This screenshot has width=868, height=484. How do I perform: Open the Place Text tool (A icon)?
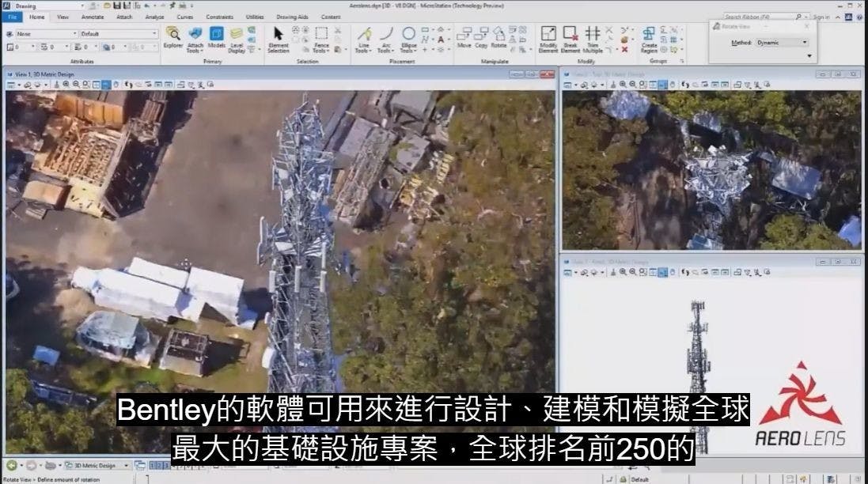[441, 40]
